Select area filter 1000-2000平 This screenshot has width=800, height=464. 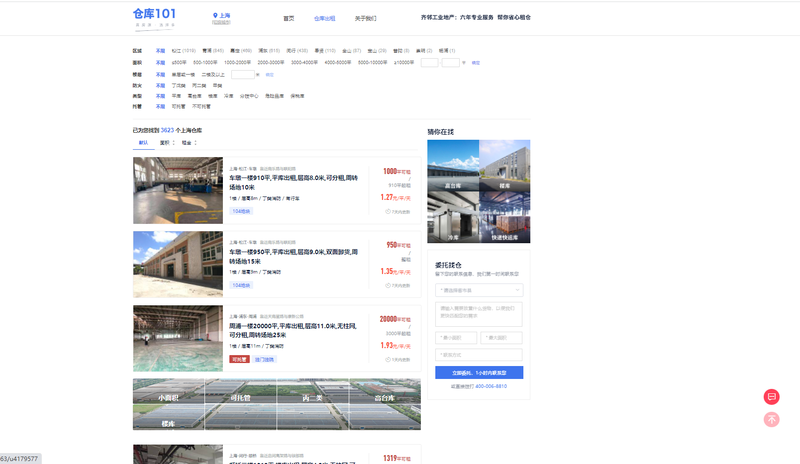point(237,62)
